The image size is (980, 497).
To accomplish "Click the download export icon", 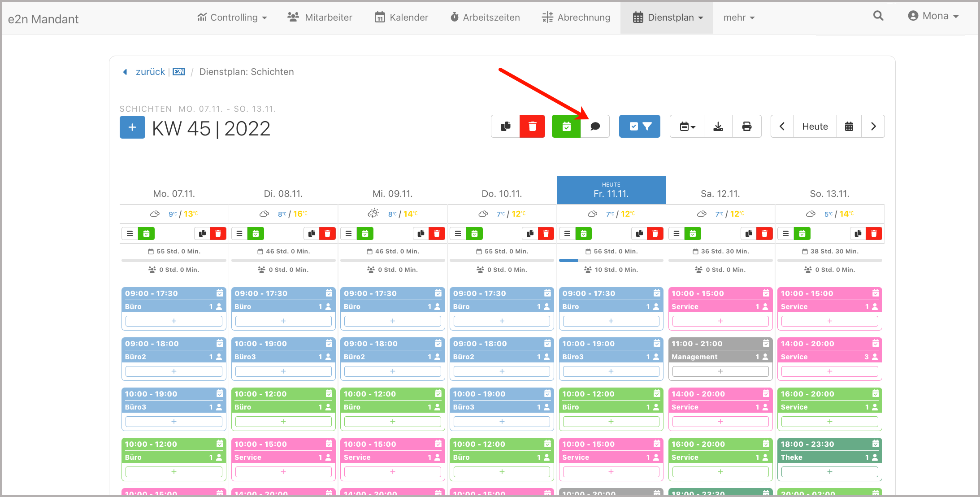I will (x=718, y=126).
